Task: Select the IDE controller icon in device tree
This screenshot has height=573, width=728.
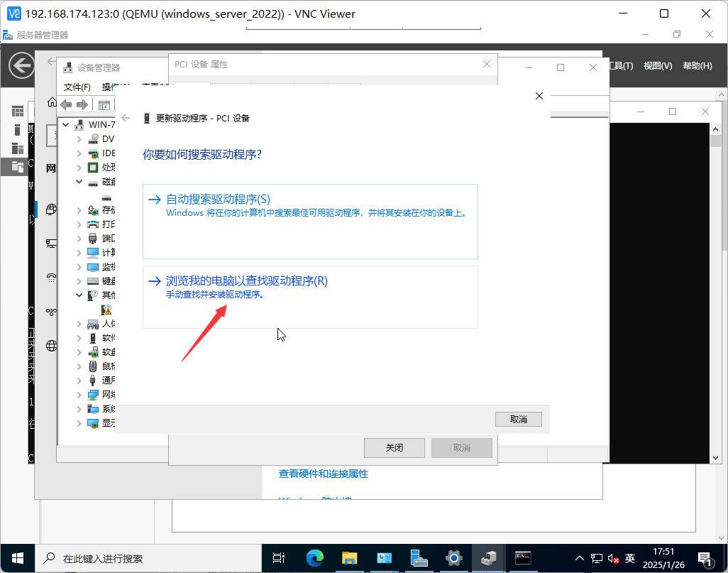Action: (x=94, y=153)
